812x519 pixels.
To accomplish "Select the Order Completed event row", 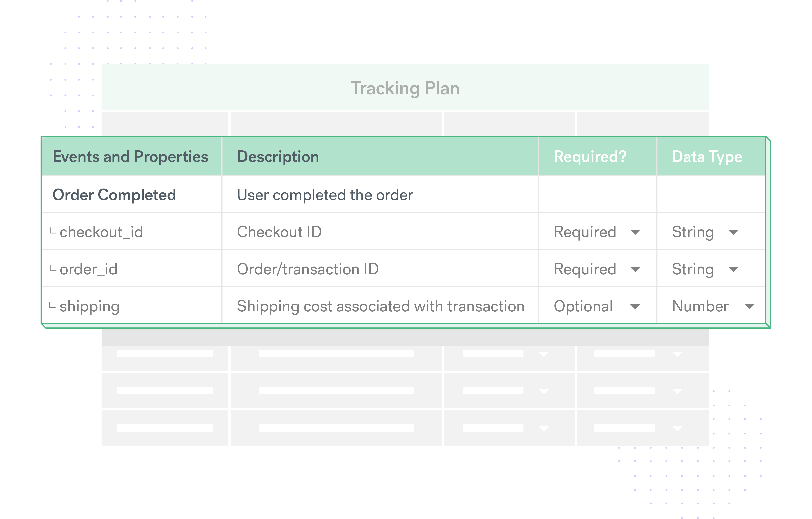I will point(403,194).
